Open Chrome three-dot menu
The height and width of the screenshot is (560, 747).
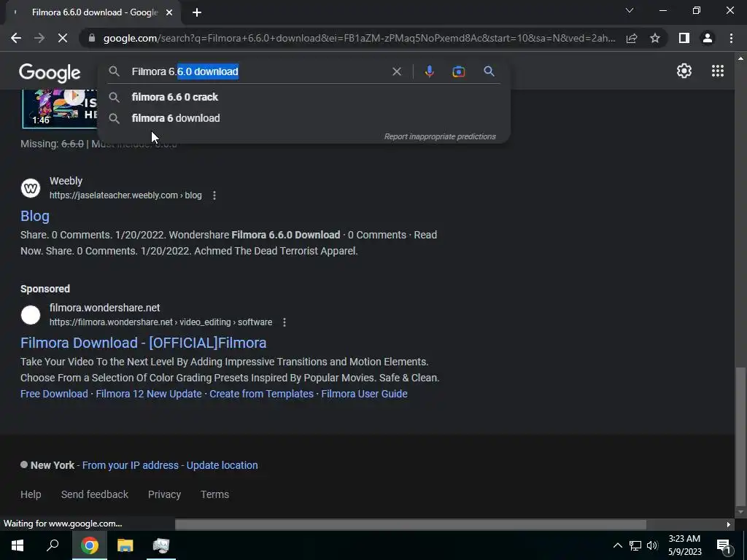pyautogui.click(x=731, y=38)
